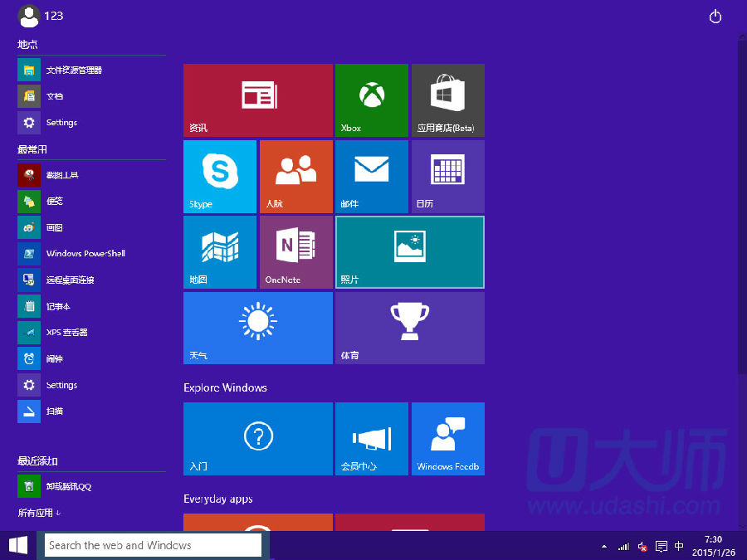Open the 应用商店(Beta) Store tile

[x=447, y=100]
